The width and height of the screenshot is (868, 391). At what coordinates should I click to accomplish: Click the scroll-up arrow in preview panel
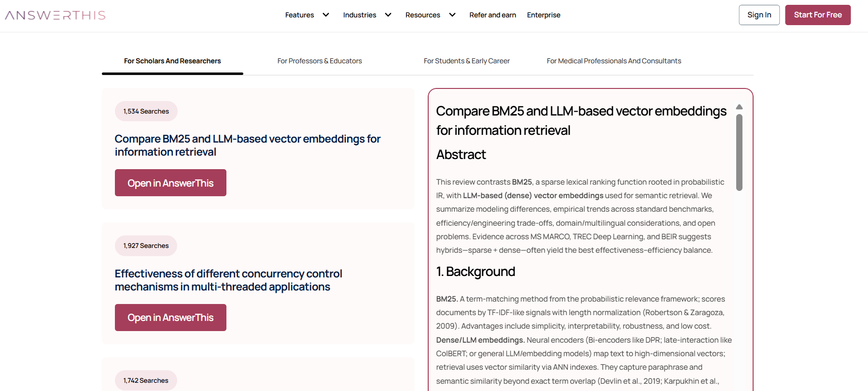pyautogui.click(x=739, y=107)
